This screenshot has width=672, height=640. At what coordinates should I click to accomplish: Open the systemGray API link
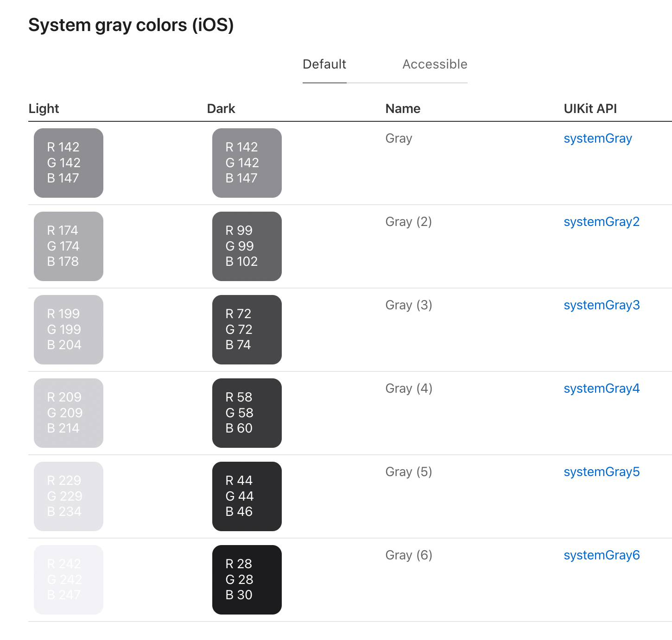click(597, 138)
